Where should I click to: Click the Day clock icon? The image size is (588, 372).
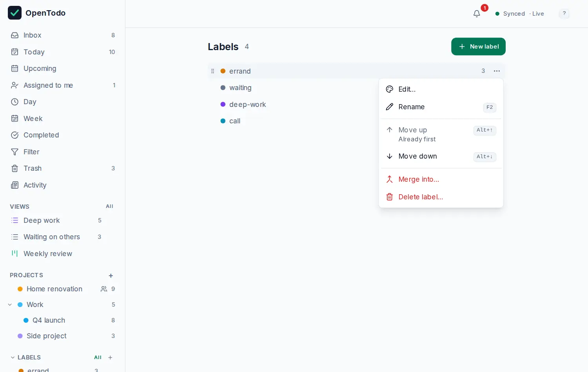(15, 102)
